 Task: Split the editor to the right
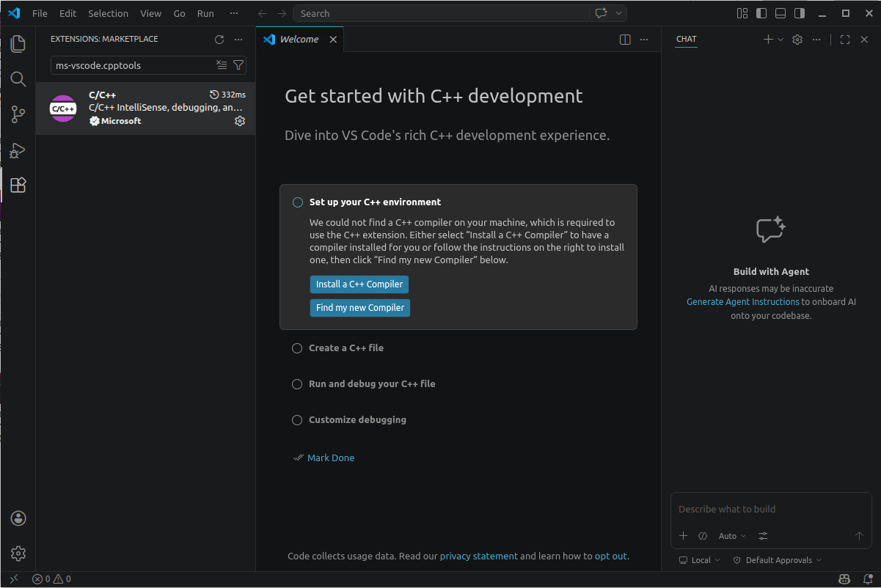coord(625,40)
